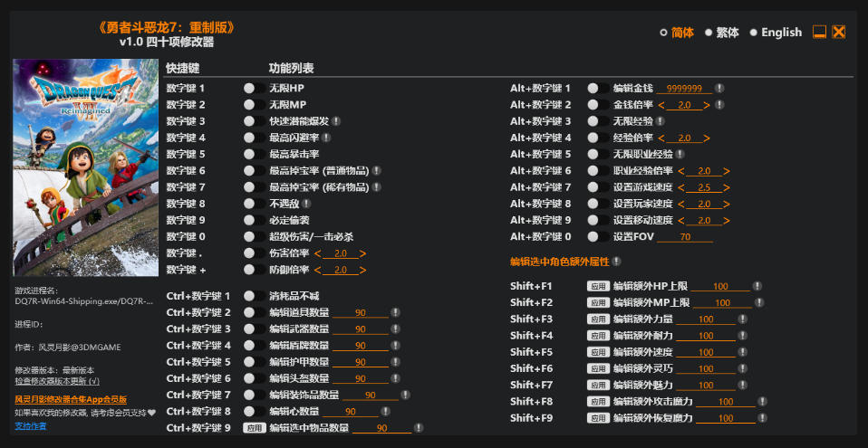The image size is (868, 448).
Task: Increase 设置玩家速度 with right arrow
Action: click(x=727, y=204)
